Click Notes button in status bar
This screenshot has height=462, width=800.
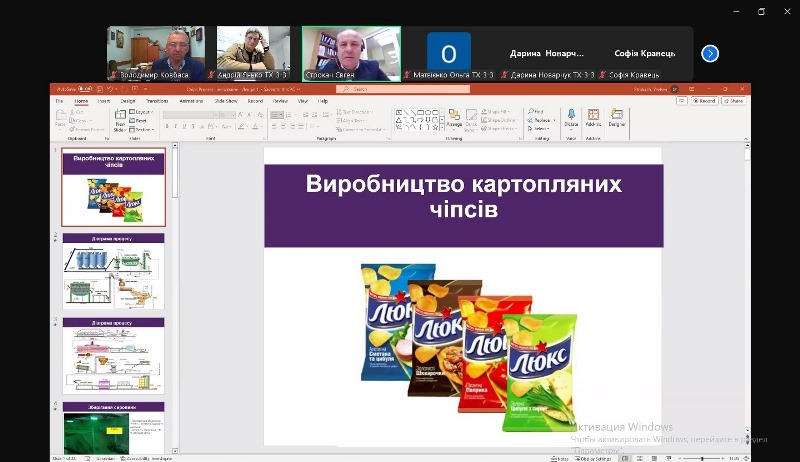coord(559,458)
